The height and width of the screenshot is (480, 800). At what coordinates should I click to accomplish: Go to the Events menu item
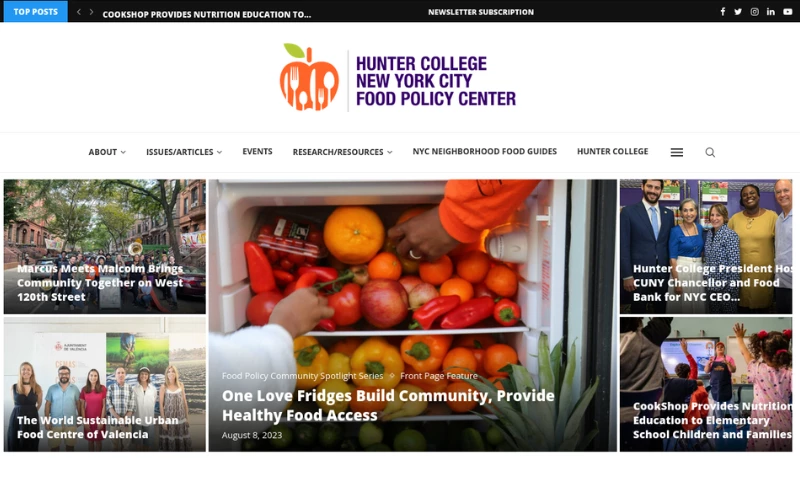click(257, 151)
